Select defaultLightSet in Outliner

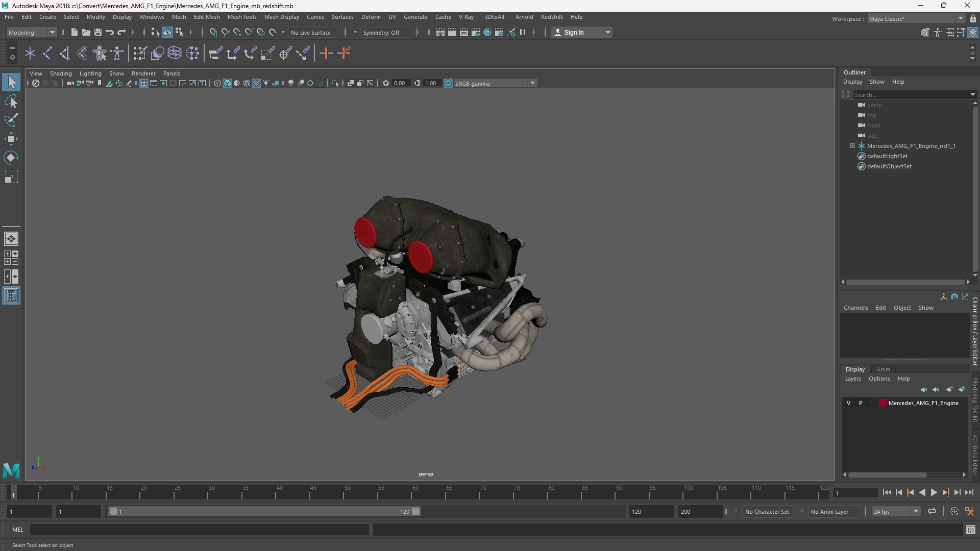(x=887, y=156)
